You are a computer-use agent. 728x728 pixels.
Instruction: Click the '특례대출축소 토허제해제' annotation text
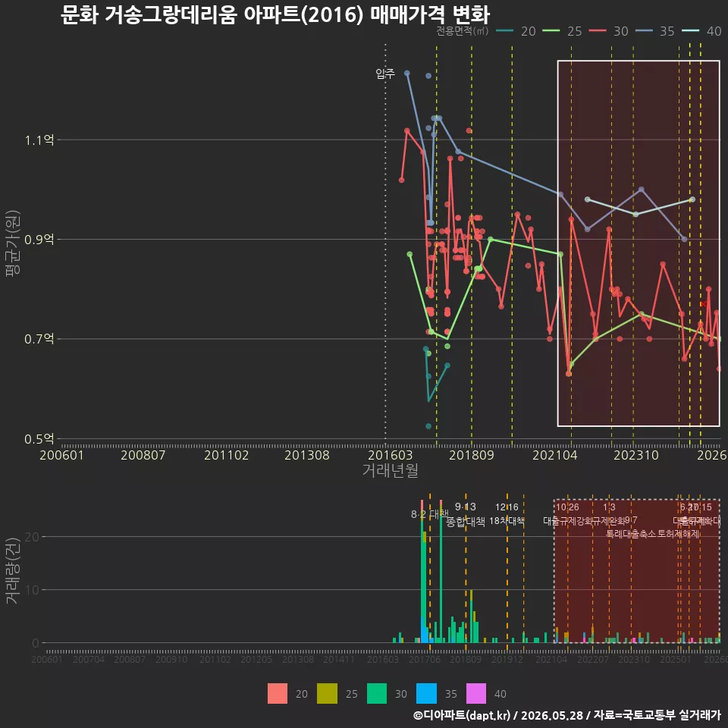pos(652,534)
